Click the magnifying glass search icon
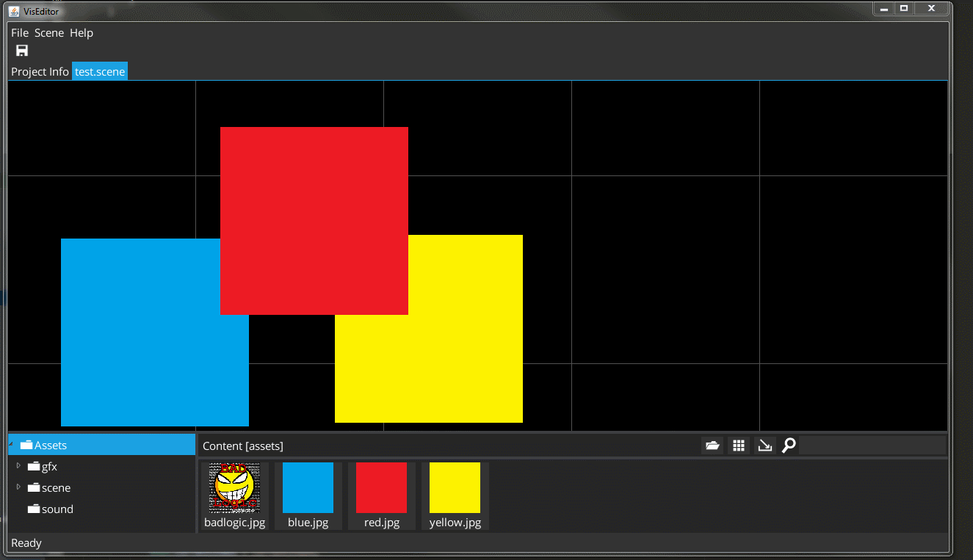This screenshot has height=560, width=973. (789, 446)
